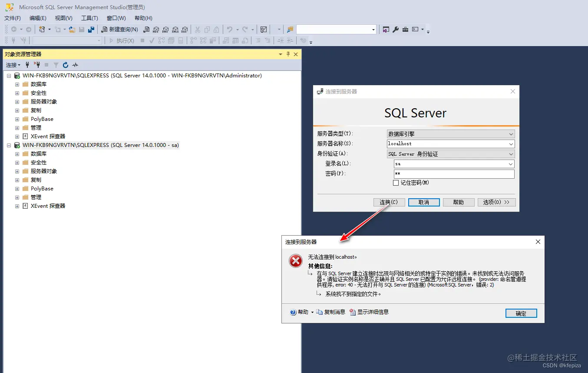This screenshot has width=588, height=373.
Task: Click the Filter funnel icon in Object Explorer
Action: (x=56, y=65)
